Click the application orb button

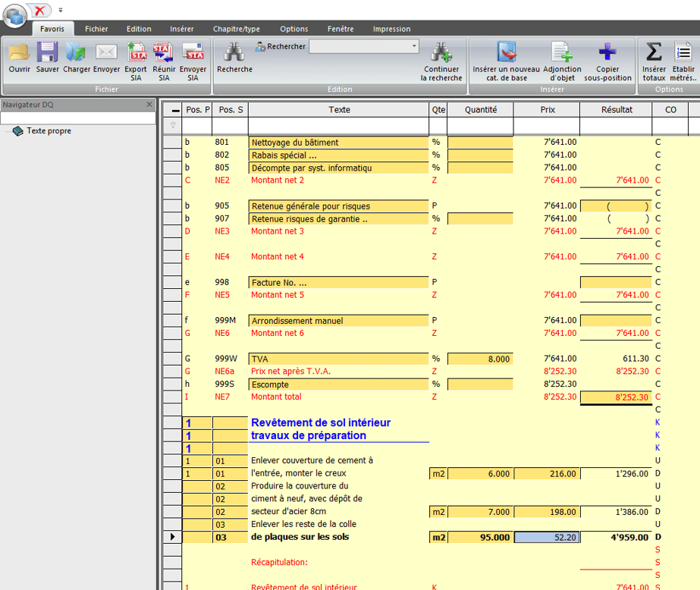pyautogui.click(x=14, y=16)
